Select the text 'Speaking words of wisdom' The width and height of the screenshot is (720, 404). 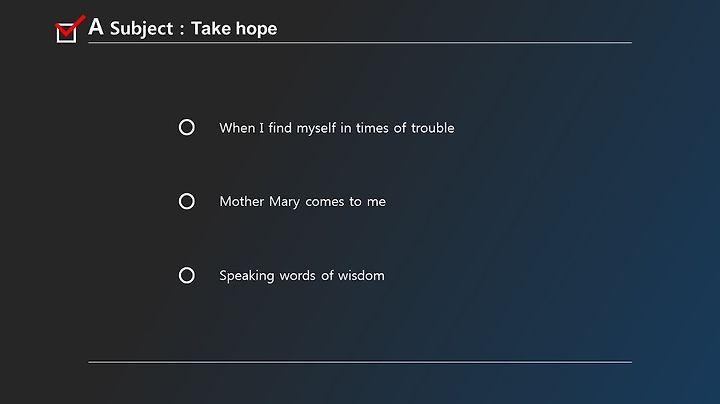click(302, 275)
